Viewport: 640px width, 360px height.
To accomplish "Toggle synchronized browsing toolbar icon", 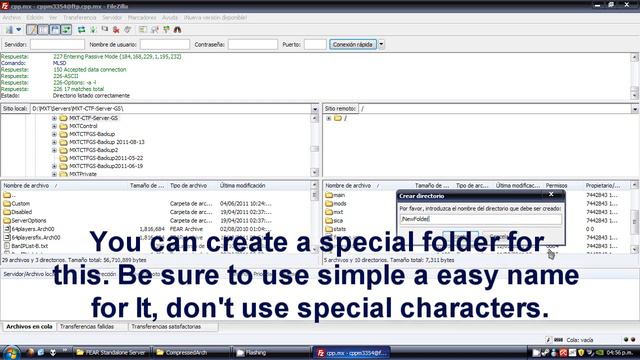I will 166,29.
